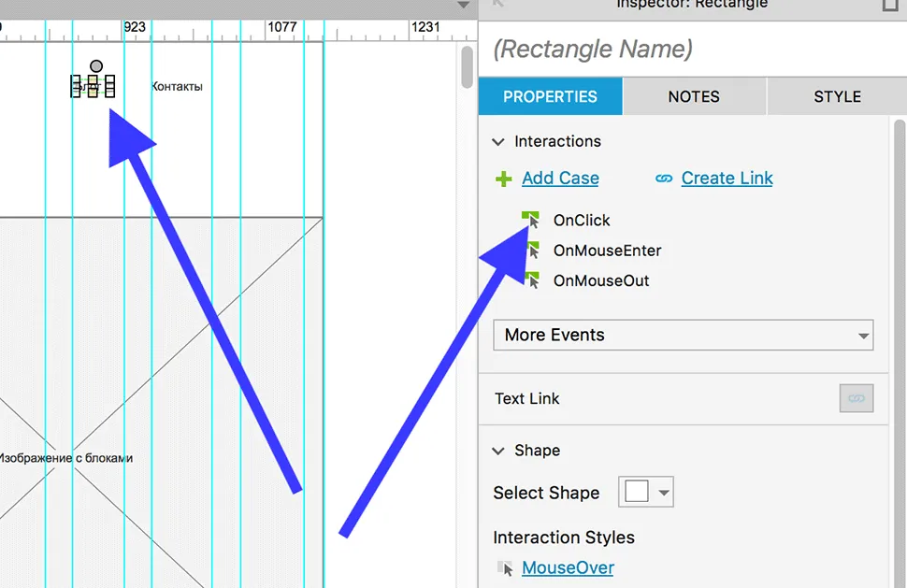Select the Контакты text widget on the canvas

(x=177, y=87)
